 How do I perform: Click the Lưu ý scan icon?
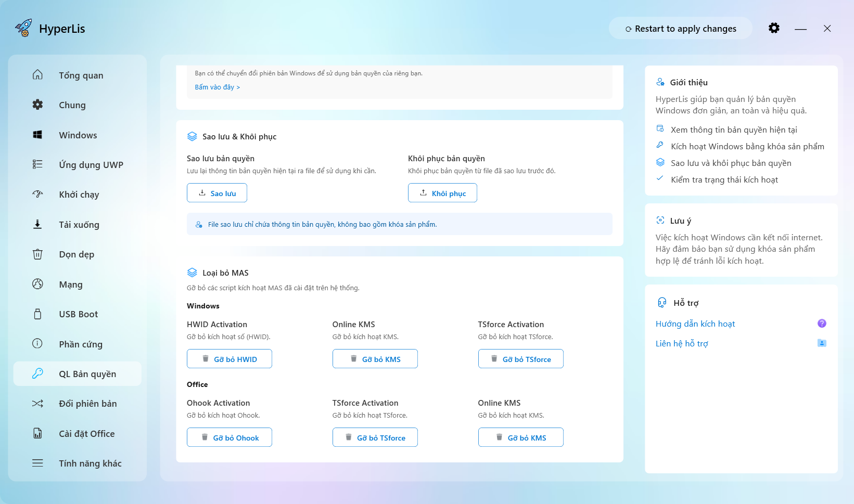click(x=660, y=220)
